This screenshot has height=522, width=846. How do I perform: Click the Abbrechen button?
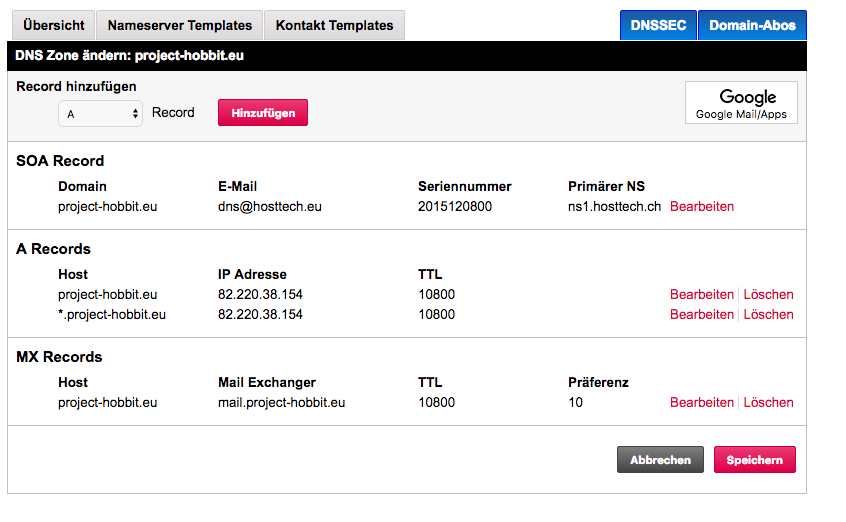tap(660, 460)
